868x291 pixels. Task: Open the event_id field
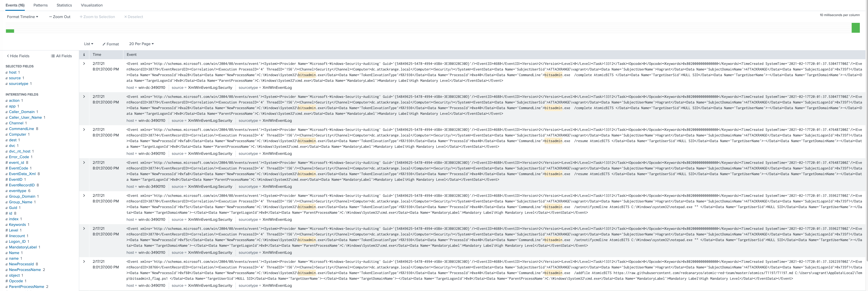pyautogui.click(x=16, y=163)
